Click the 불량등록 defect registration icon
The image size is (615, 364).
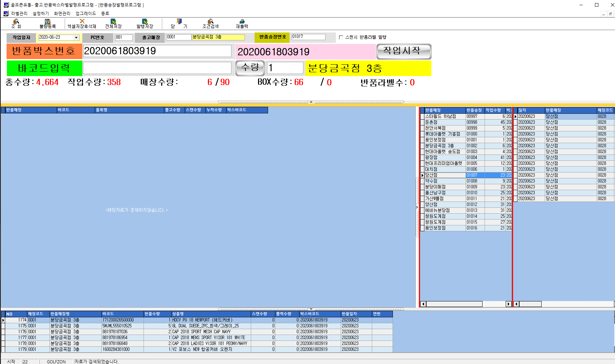click(x=47, y=22)
